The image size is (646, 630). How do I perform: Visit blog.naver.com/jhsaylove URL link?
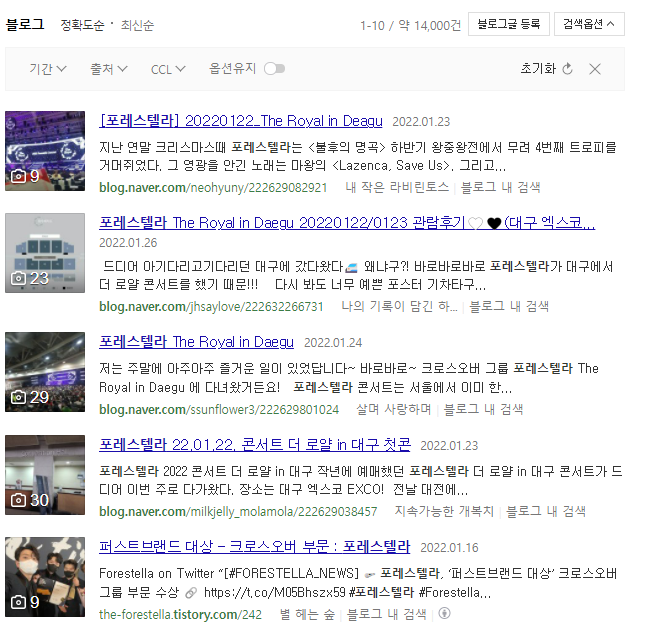click(211, 307)
